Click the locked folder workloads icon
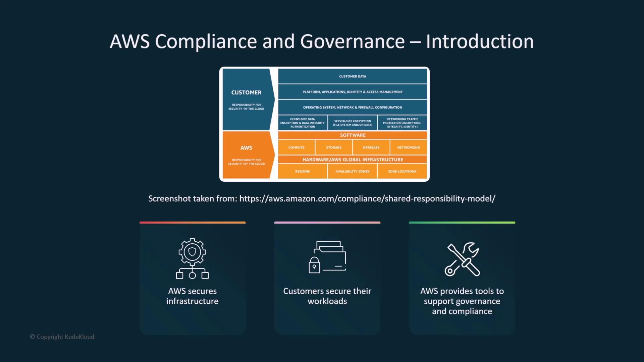The image size is (644, 362). pyautogui.click(x=327, y=257)
